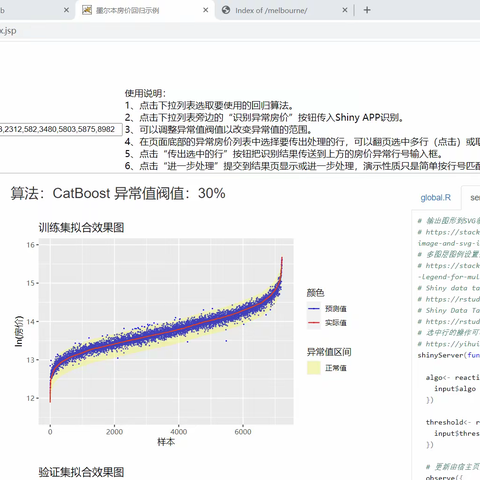Switch to the 墨尔本房价回归示例 browser tab
The height and width of the screenshot is (480, 480).
[145, 10]
